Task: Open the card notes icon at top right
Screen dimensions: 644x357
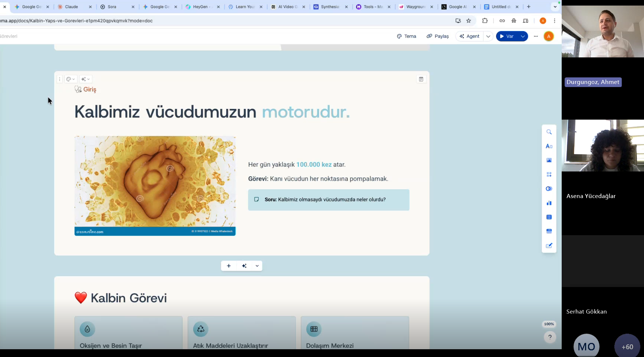Action: coord(421,79)
